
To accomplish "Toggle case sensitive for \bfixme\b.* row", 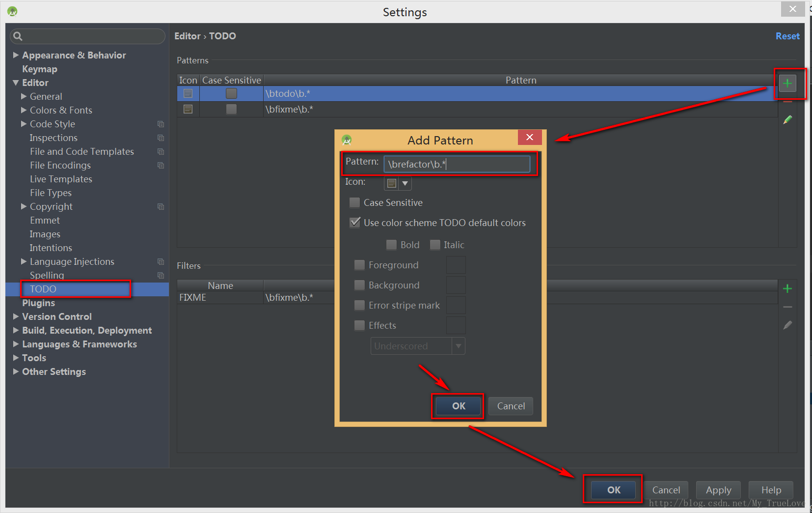I will (231, 109).
